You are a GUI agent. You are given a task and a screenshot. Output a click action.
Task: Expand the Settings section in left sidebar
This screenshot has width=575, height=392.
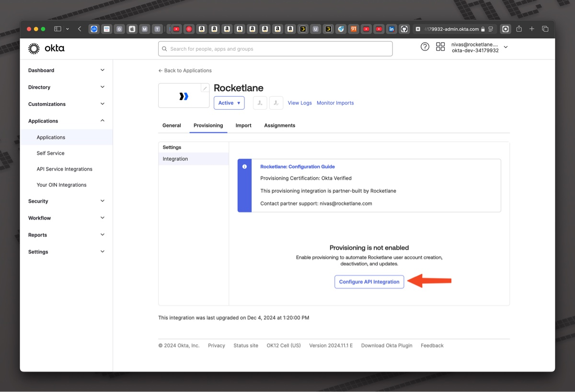(66, 252)
